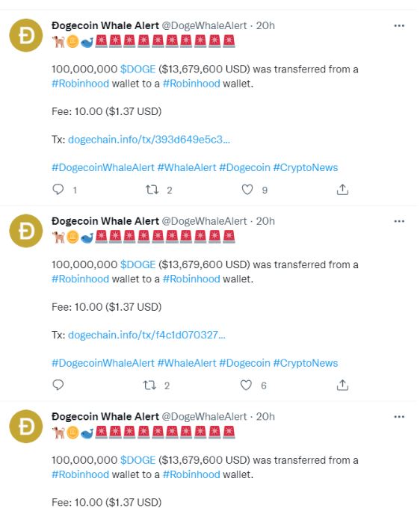420x514 pixels.
Task: Open @DogeWhaleAlert handle on second tweet
Action: (x=204, y=221)
